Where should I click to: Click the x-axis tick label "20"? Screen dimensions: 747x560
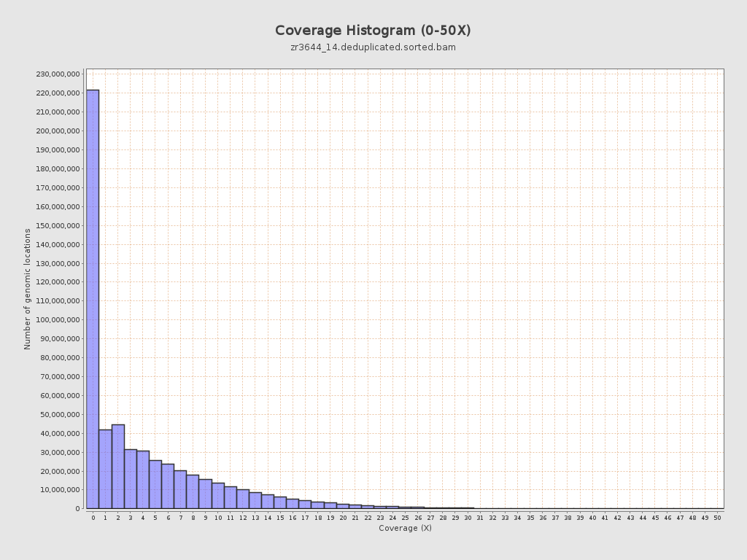point(343,518)
